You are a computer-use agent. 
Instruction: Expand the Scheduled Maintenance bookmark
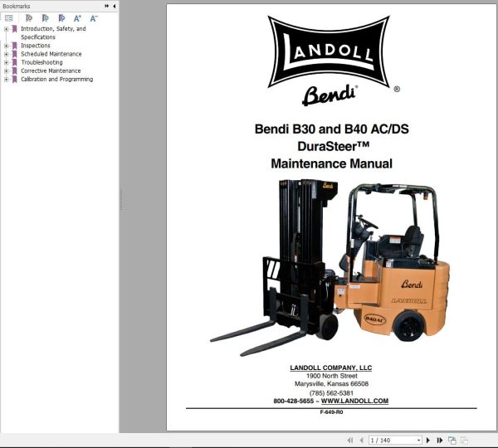point(6,54)
